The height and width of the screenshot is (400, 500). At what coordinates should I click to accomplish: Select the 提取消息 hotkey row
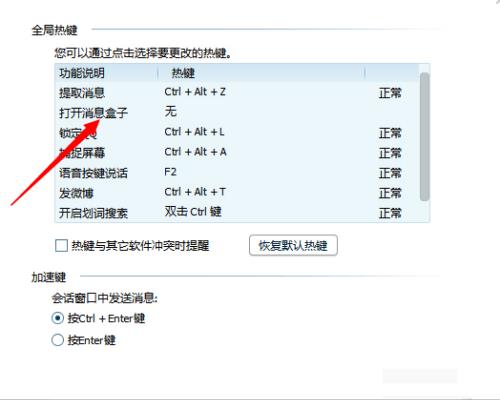237,93
